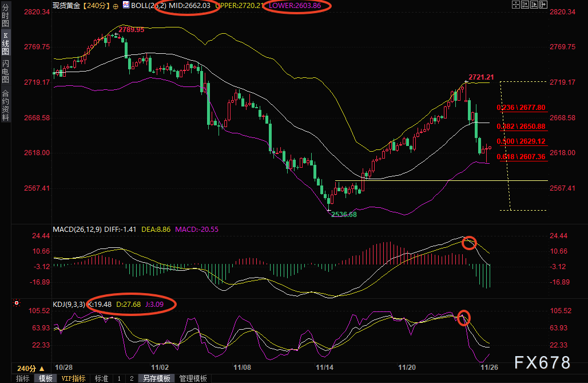The image size is (588, 383).
Task: Choose the 标准 template
Action: (x=101, y=378)
